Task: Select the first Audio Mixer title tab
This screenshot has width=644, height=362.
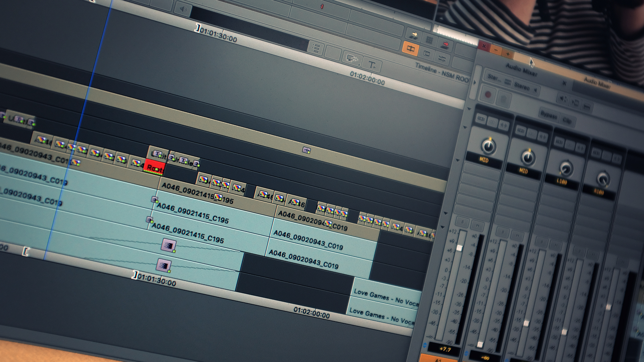Action: (x=522, y=69)
